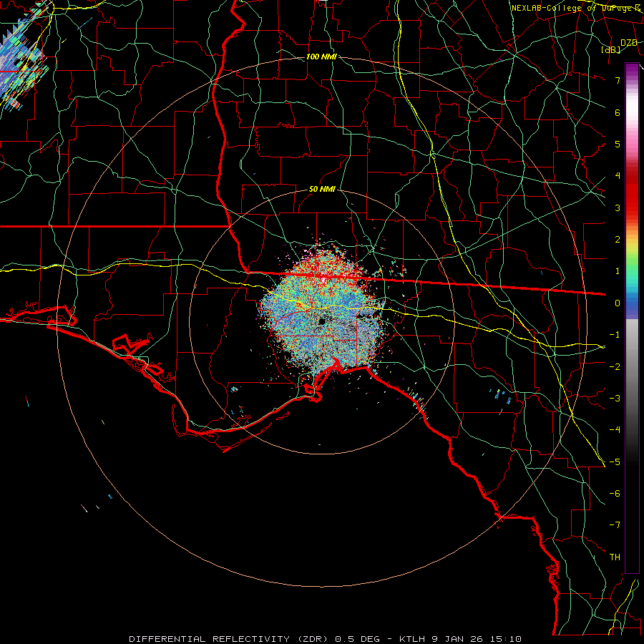Click the large radar echo cluster near the center
The height and width of the screenshot is (644, 644).
pos(323,312)
